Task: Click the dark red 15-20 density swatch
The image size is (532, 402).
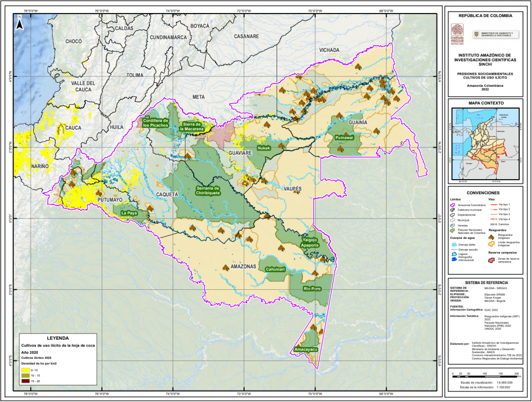Action: point(25,381)
